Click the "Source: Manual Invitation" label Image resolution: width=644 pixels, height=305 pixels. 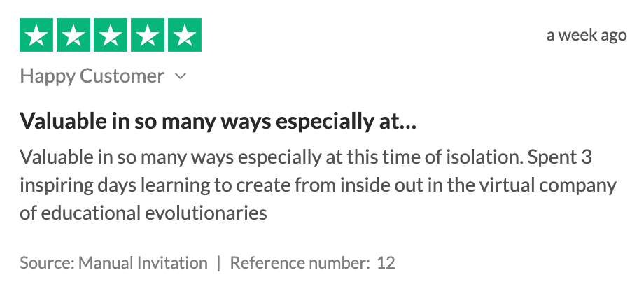[114, 263]
